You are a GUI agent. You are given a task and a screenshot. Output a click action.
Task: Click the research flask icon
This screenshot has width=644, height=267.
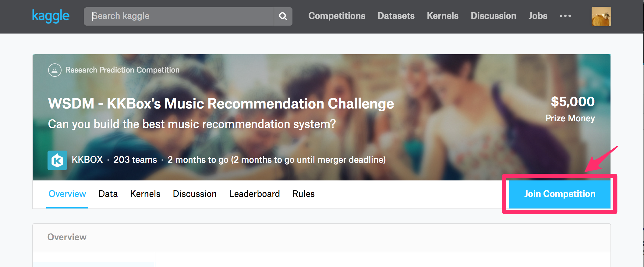[x=55, y=70]
